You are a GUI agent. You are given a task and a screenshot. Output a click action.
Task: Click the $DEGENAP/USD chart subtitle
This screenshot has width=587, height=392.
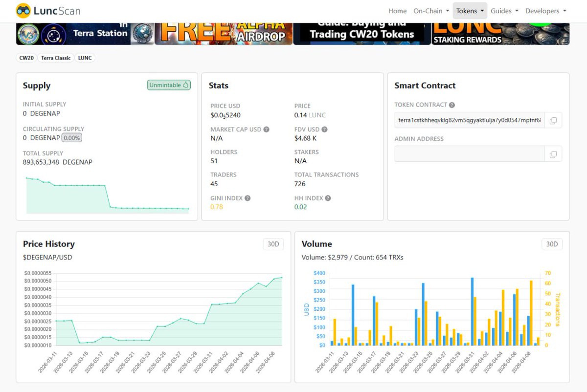(47, 257)
